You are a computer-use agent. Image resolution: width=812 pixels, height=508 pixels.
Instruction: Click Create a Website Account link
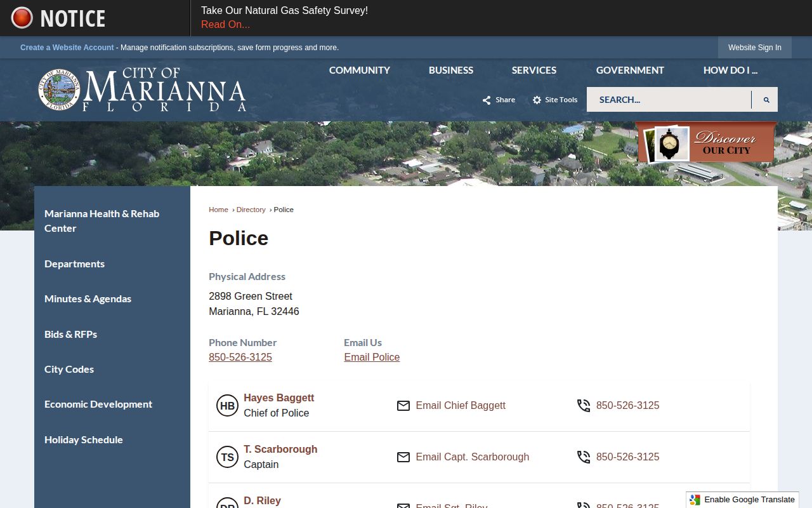click(x=67, y=48)
